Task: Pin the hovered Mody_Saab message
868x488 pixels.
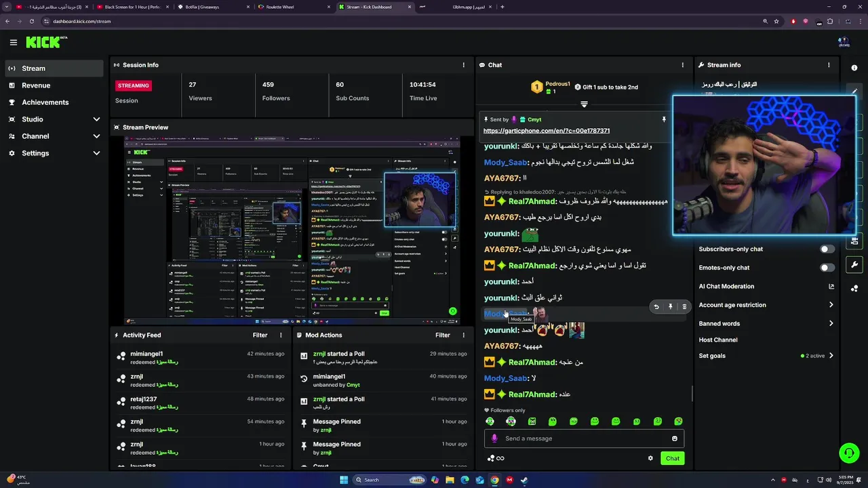Action: pos(670,306)
